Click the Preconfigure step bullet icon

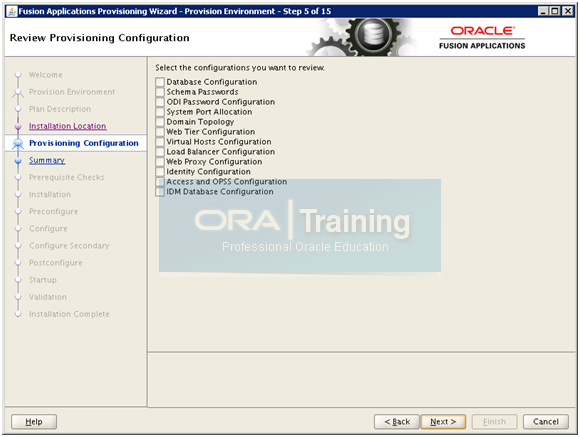tap(18, 212)
